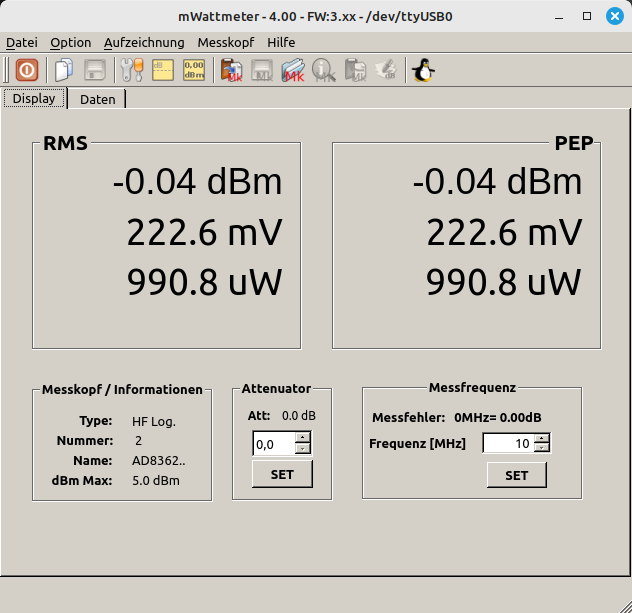Screen dimensions: 632x613
Task: Click the documents copy icon in toolbar
Action: coord(64,70)
